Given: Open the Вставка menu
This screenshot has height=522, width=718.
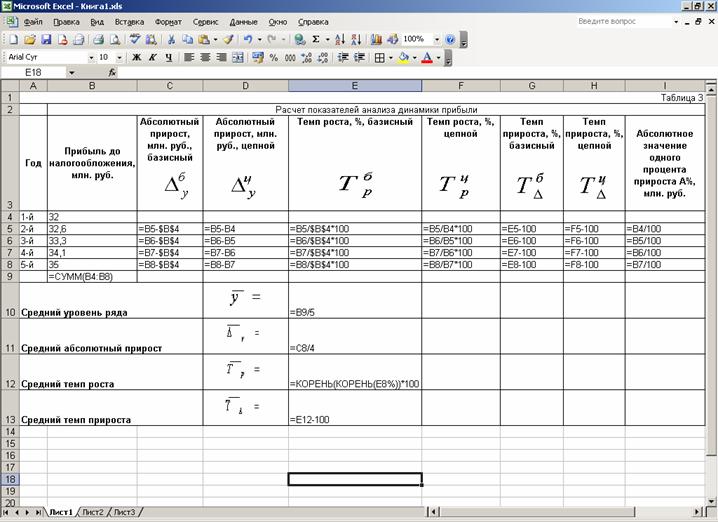Looking at the screenshot, I should 129,22.
